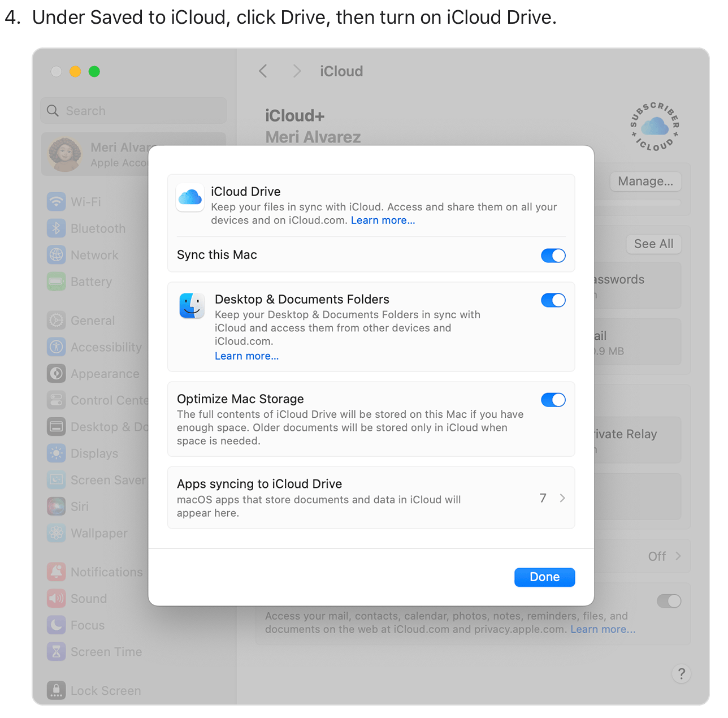728x718 pixels.
Task: Select Accessibility label in the sidebar
Action: click(x=106, y=347)
